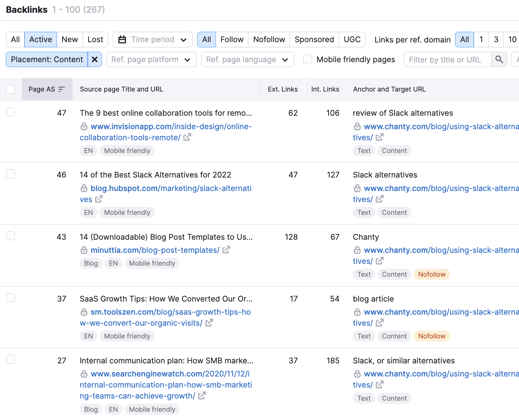
Task: Click lock icon beside minuttia.com URL
Action: point(84,250)
